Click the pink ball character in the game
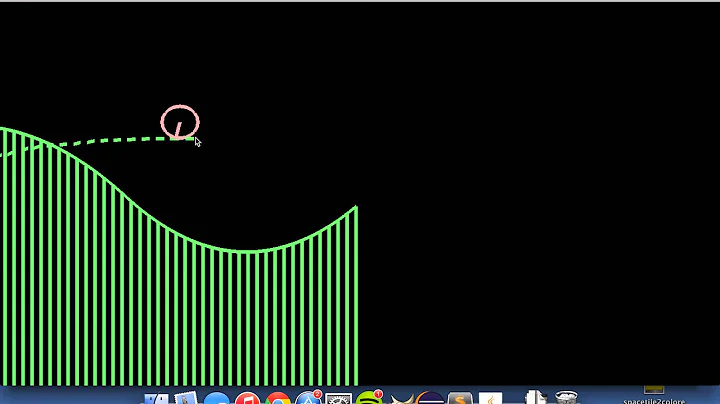The height and width of the screenshot is (404, 720). pos(180,122)
